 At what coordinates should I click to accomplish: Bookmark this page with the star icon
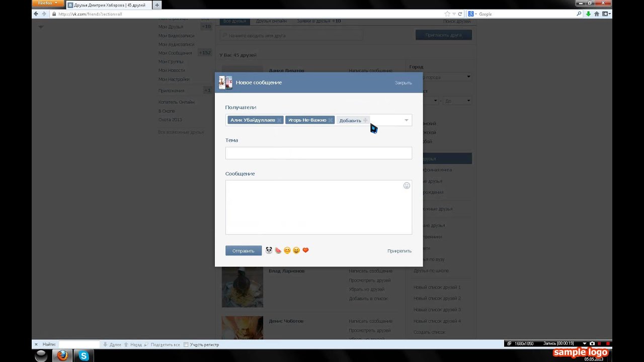[447, 14]
